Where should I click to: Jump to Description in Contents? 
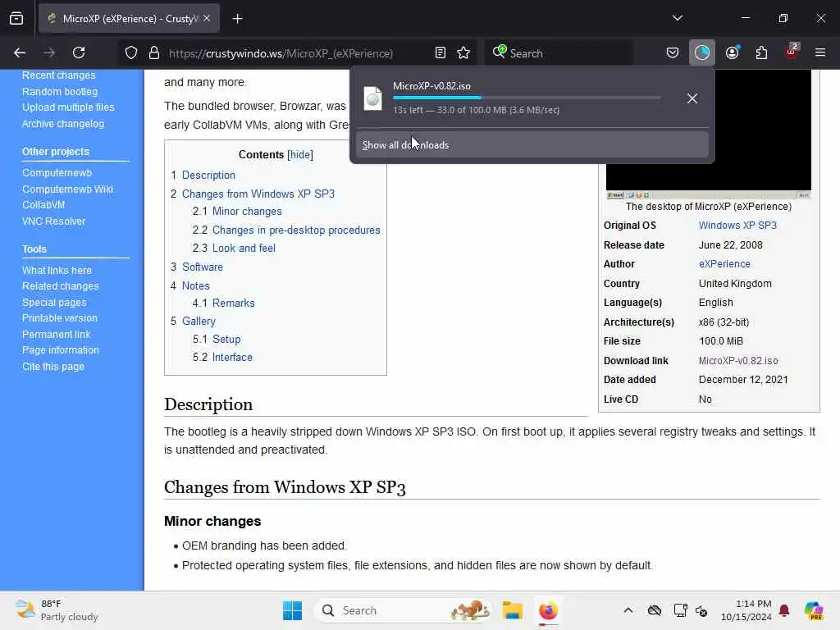208,176
